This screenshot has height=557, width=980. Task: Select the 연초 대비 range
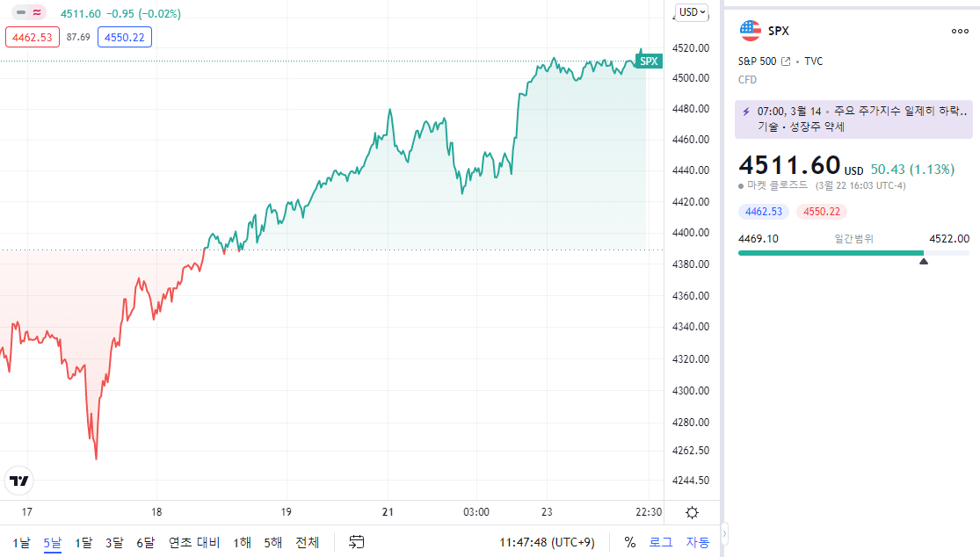194,543
